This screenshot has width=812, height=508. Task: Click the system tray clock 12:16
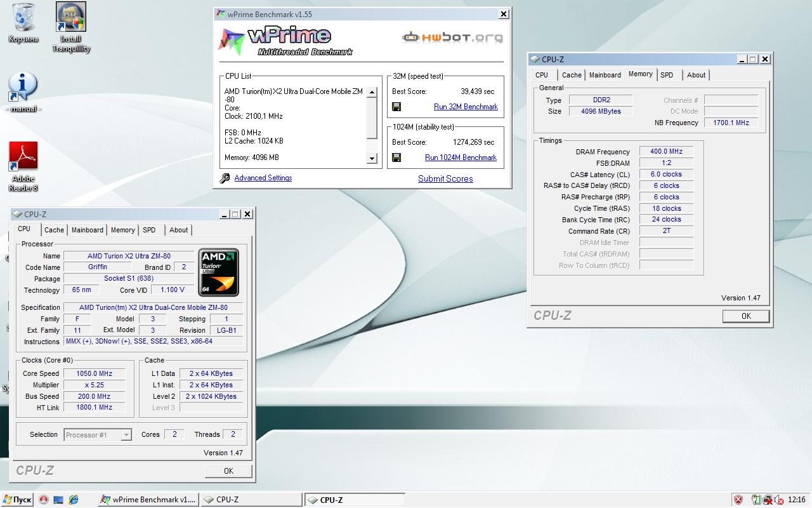point(796,500)
